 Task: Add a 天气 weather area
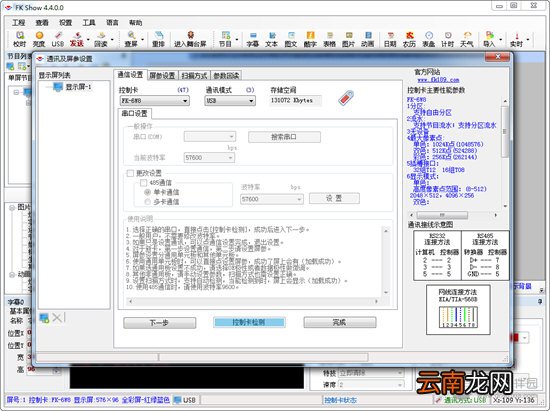[467, 39]
